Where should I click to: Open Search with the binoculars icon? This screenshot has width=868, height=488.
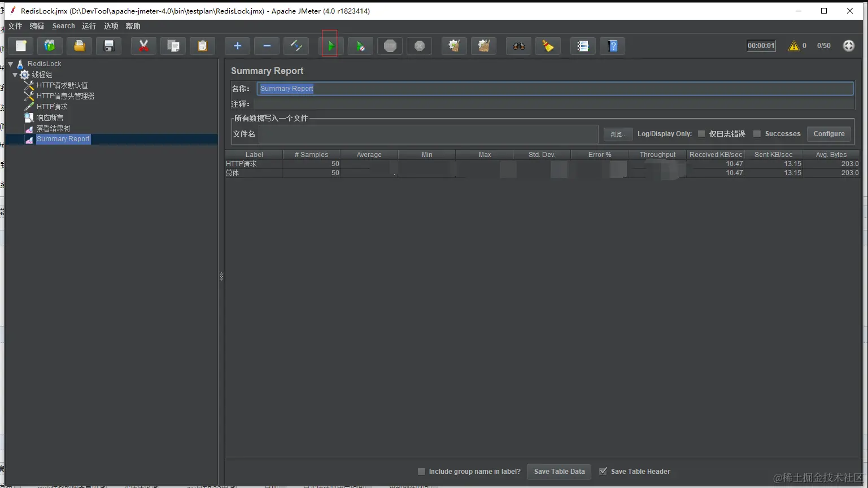click(x=519, y=46)
